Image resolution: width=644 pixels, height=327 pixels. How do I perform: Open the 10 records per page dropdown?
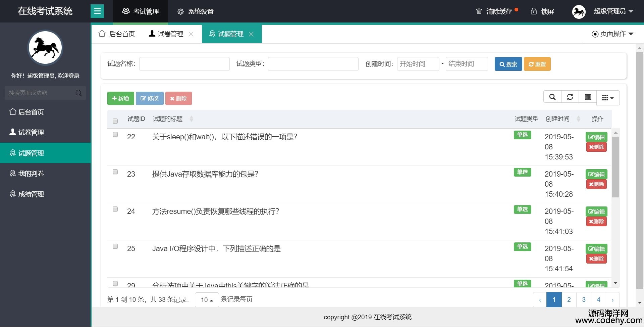(207, 300)
